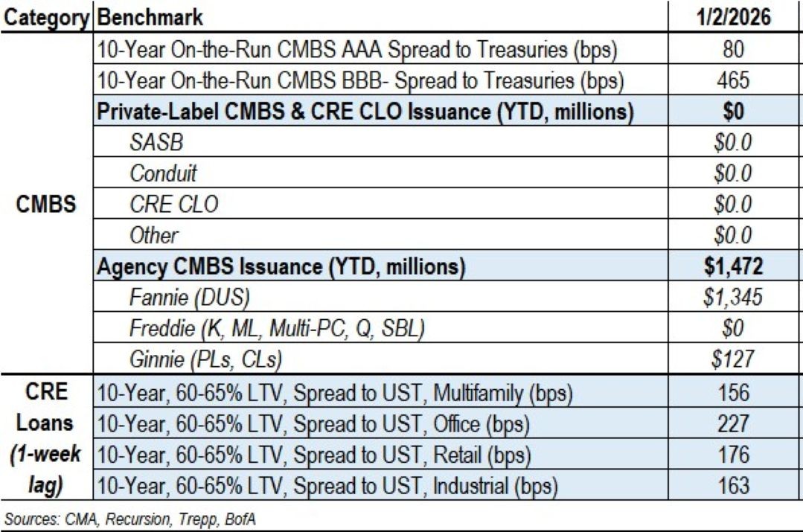Click the Private-Label CMBS & CRE CLO Issuance heading
803x532 pixels.
365,112
